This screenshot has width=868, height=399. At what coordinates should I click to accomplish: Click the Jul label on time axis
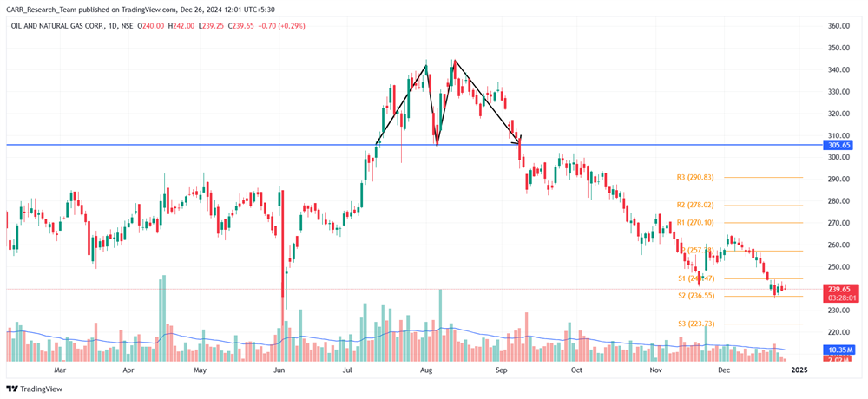pos(348,370)
